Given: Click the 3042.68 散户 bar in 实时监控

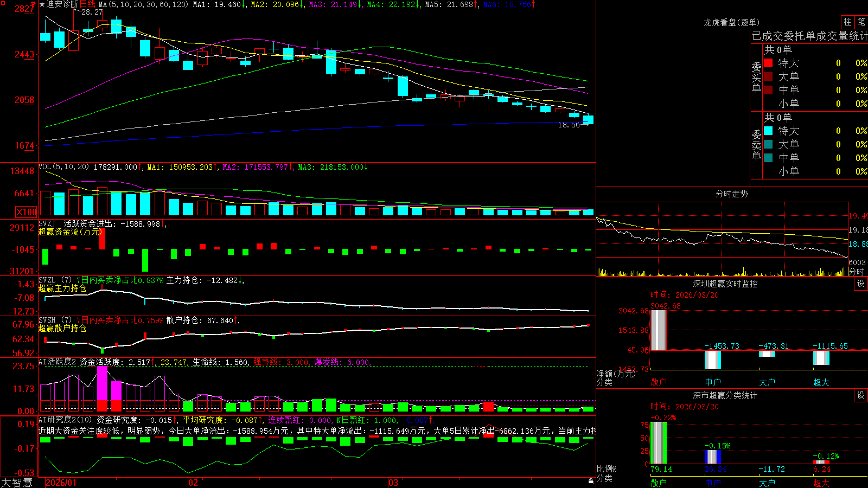Looking at the screenshot, I should (659, 330).
